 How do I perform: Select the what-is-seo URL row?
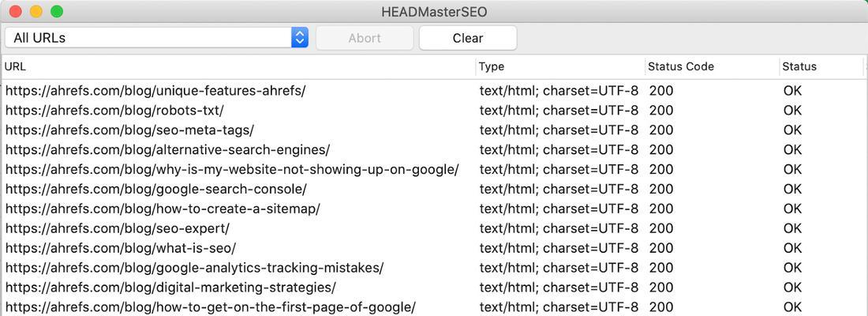point(121,248)
